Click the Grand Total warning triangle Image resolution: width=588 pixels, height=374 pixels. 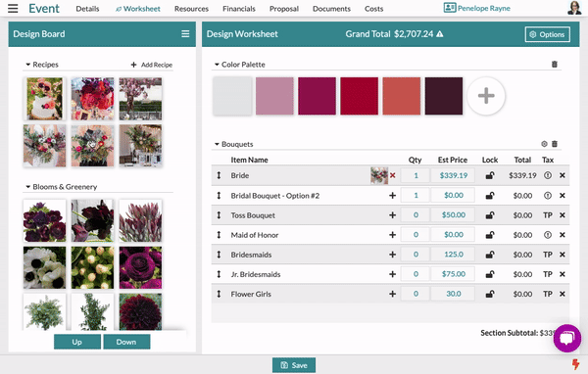coord(440,34)
